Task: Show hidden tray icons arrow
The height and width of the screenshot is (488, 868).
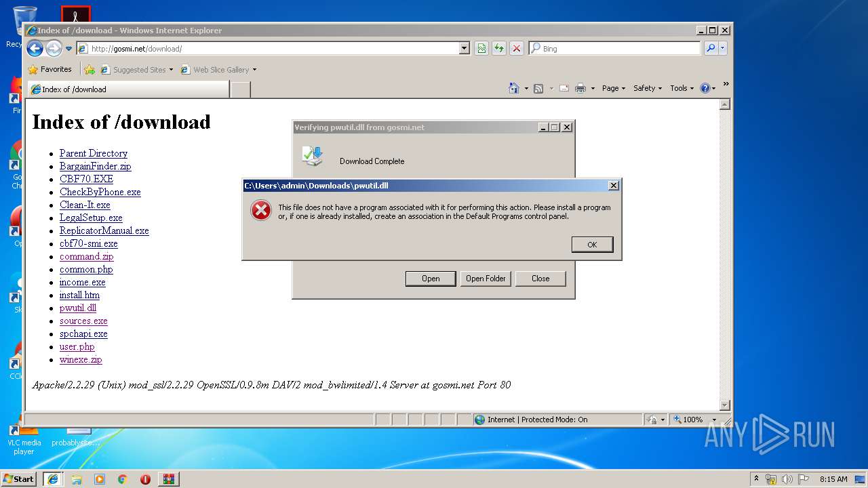Action: 756,479
